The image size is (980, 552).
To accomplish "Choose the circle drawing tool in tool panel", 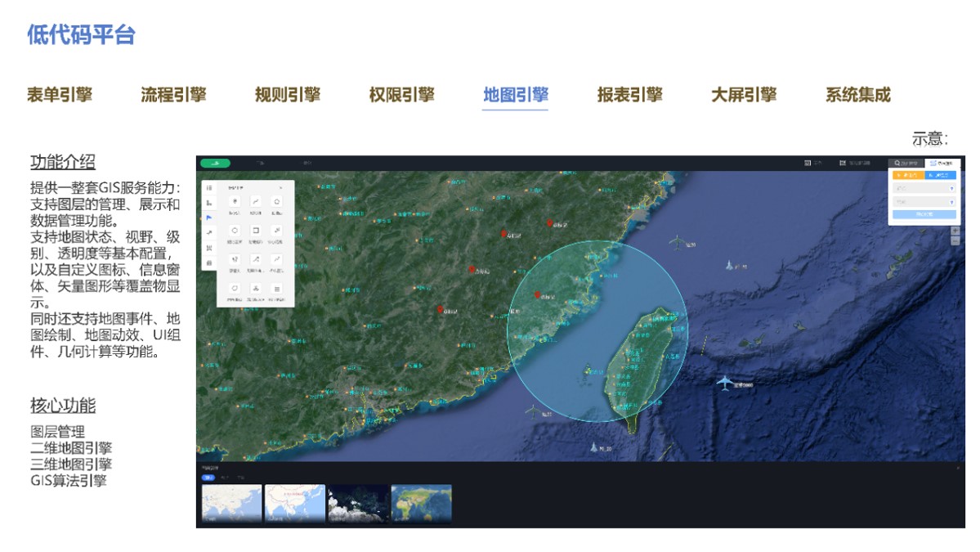I will pos(235,231).
